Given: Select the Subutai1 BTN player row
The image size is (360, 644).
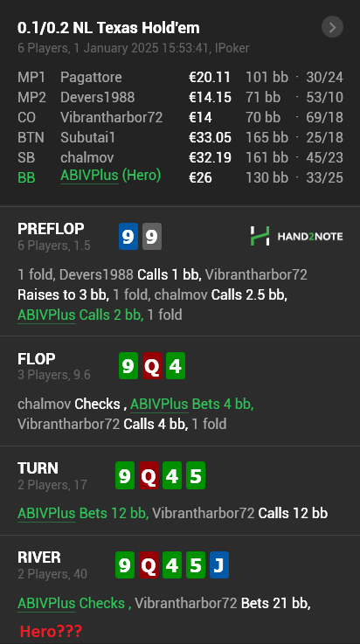Looking at the screenshot, I should tap(180, 137).
